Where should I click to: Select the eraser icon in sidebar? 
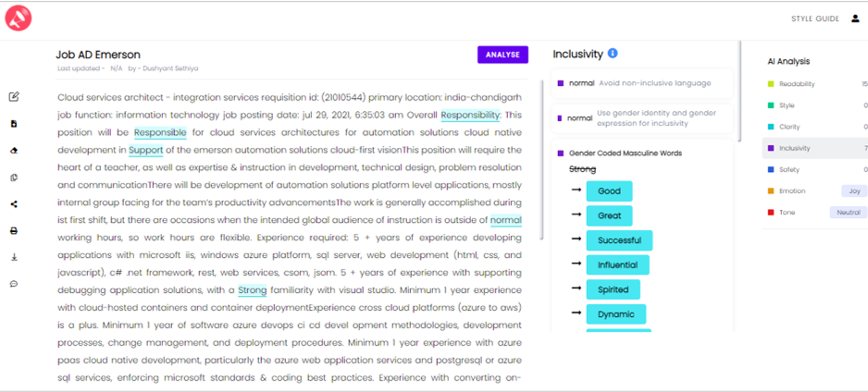pyautogui.click(x=15, y=151)
